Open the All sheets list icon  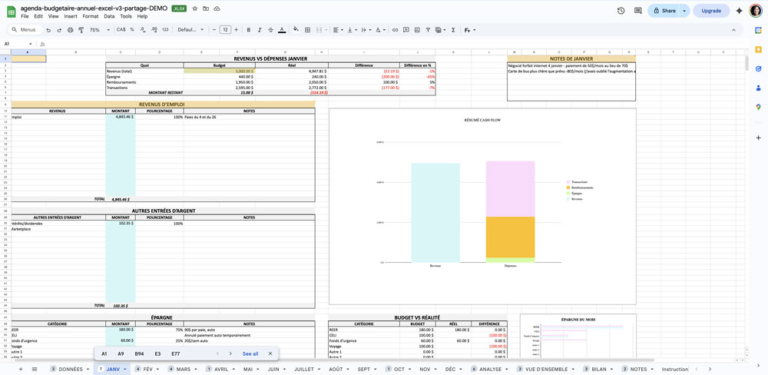coord(34,369)
